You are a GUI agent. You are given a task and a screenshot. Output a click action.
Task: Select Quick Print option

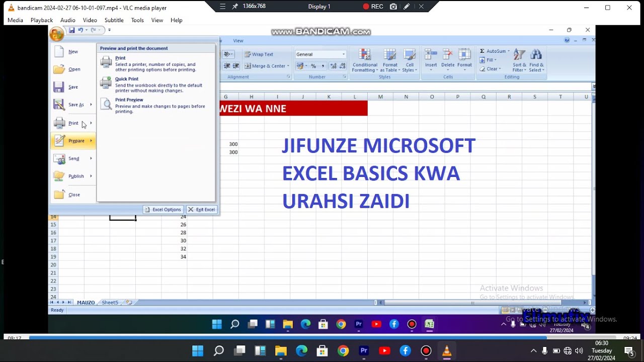156,84
